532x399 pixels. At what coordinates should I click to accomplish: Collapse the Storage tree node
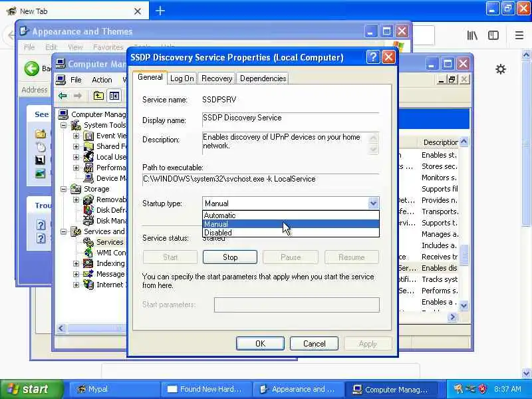63,189
